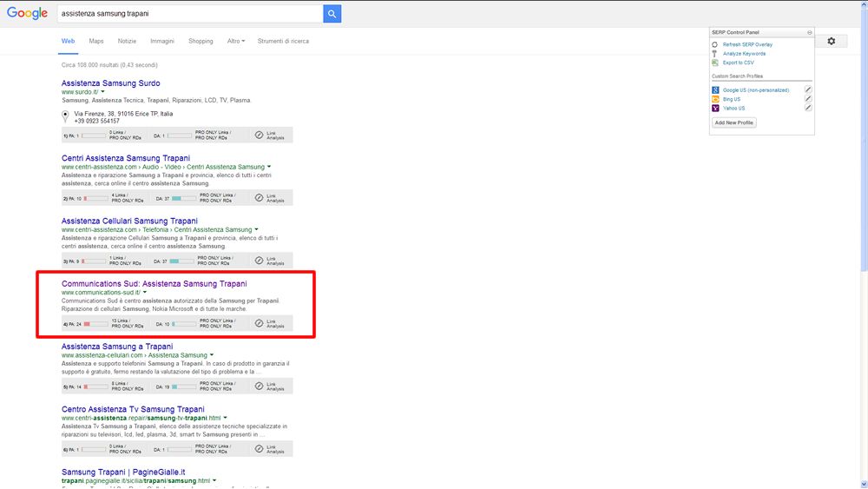Collapse the SERP Control Panel
868x489 pixels.
click(809, 33)
